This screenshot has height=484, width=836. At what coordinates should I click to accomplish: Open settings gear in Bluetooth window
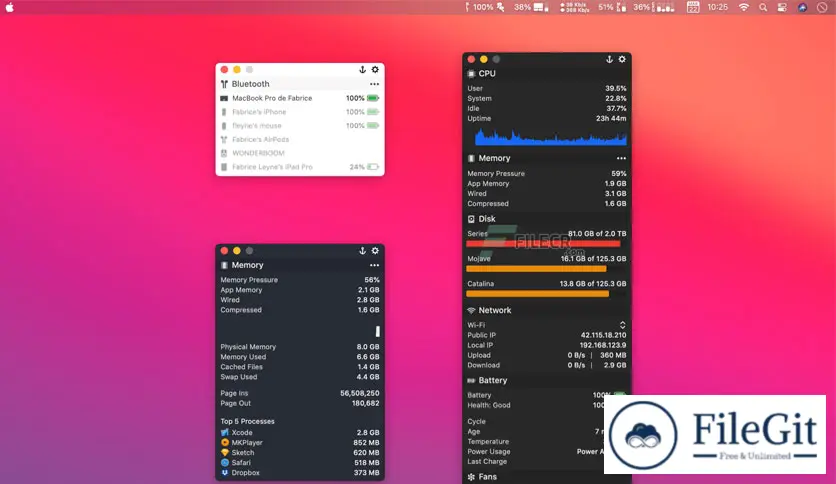tap(375, 70)
